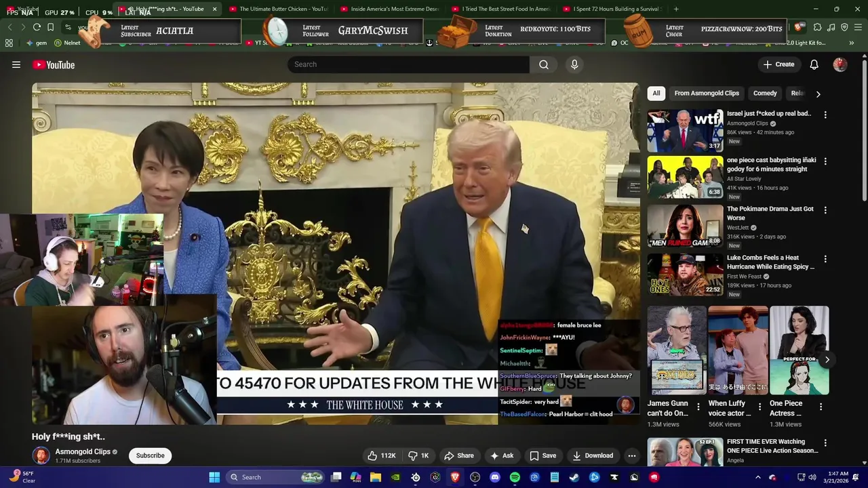This screenshot has width=868, height=488.
Task: Click inside the YouTube search field
Action: [x=408, y=64]
